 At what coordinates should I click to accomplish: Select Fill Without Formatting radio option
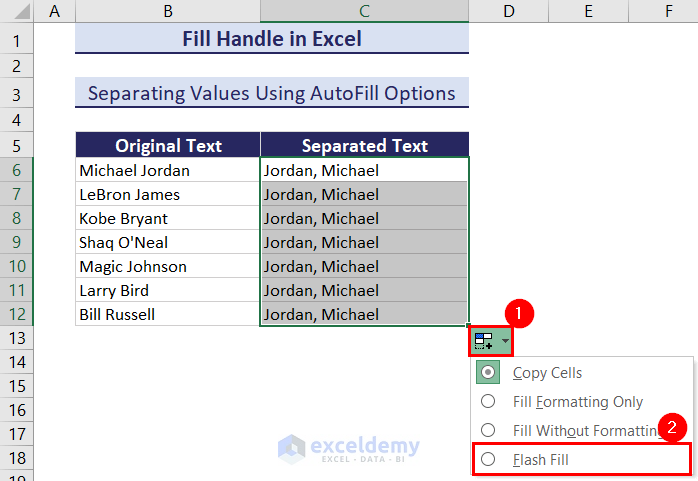click(x=488, y=430)
